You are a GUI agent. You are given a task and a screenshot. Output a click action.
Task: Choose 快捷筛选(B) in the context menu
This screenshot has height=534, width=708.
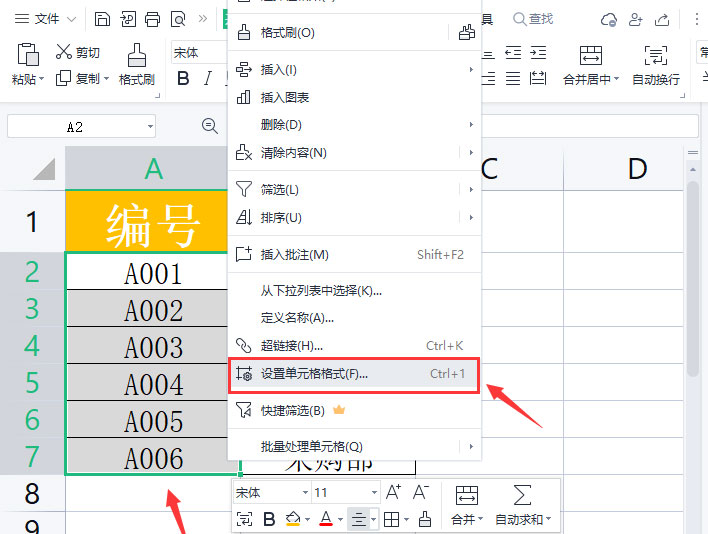(x=354, y=410)
